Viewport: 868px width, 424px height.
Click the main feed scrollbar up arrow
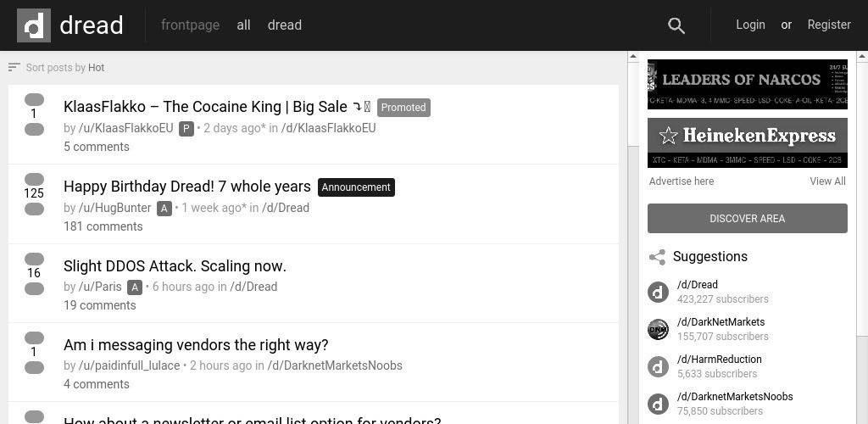click(x=632, y=57)
